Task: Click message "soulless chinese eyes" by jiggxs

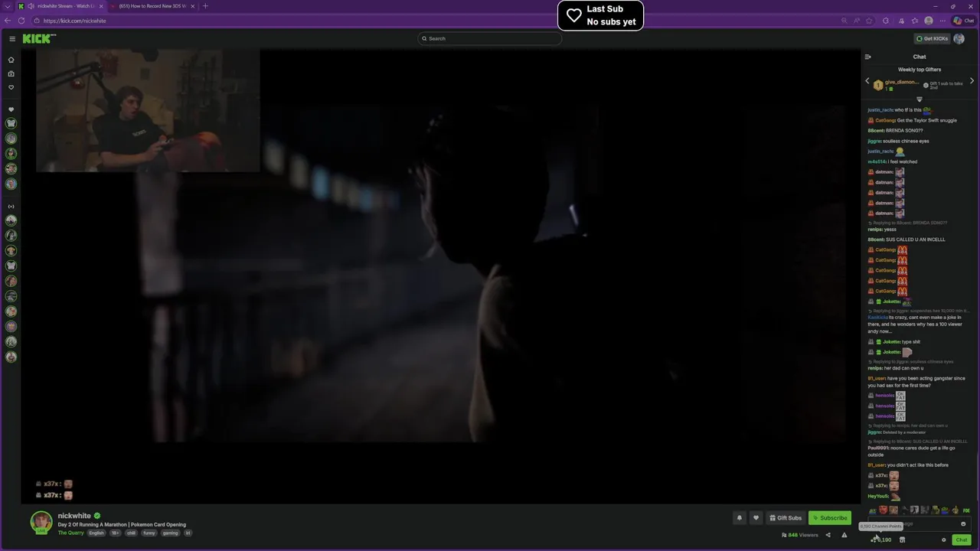Action: pos(906,141)
